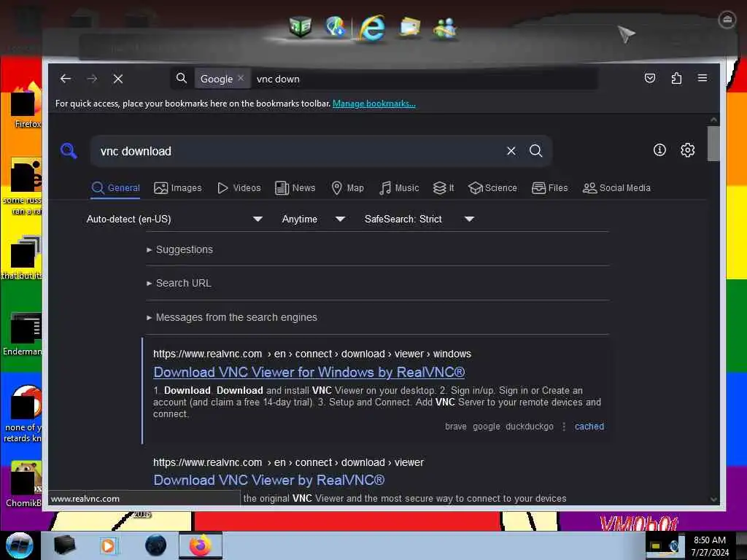Click the scrollbar up arrow
The height and width of the screenshot is (560, 747).
[x=713, y=120]
